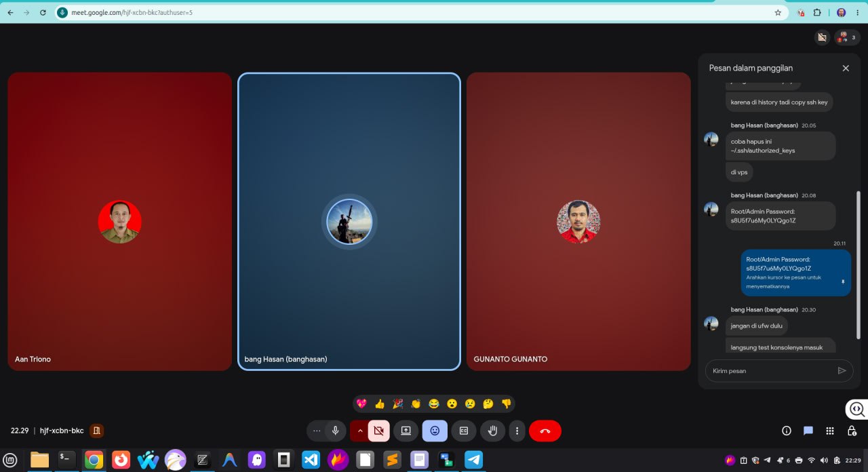Open the Chrome profile avatar
The height and width of the screenshot is (472, 868).
[841, 12]
